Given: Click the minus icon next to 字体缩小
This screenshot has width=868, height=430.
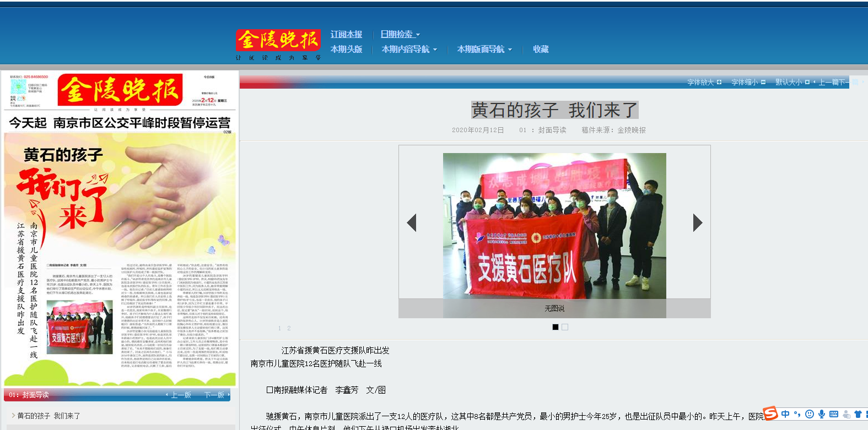Looking at the screenshot, I should coord(763,82).
